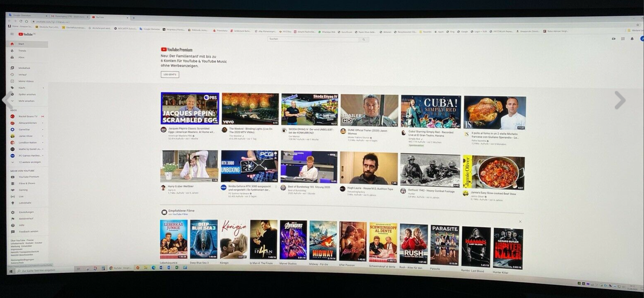
Task: Open the YouTube apps grid icon
Action: point(623,39)
